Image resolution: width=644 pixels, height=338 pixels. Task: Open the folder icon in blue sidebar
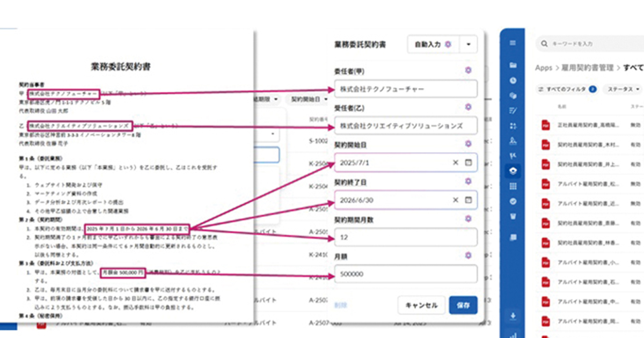pyautogui.click(x=513, y=65)
